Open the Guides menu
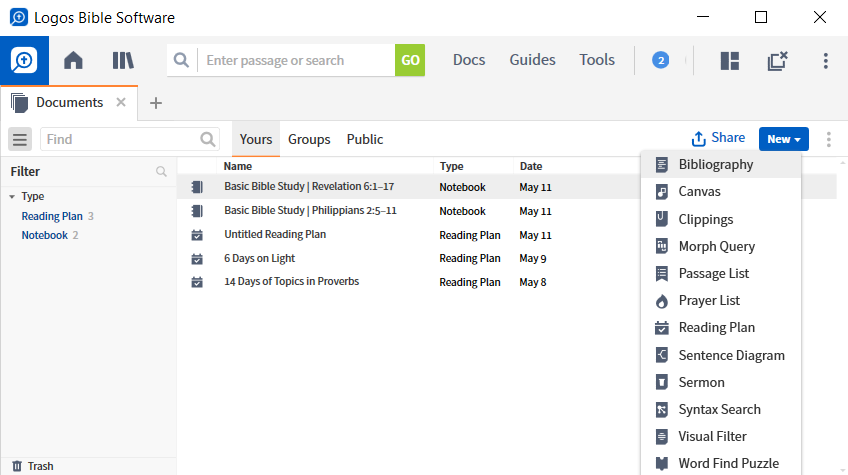 (532, 60)
